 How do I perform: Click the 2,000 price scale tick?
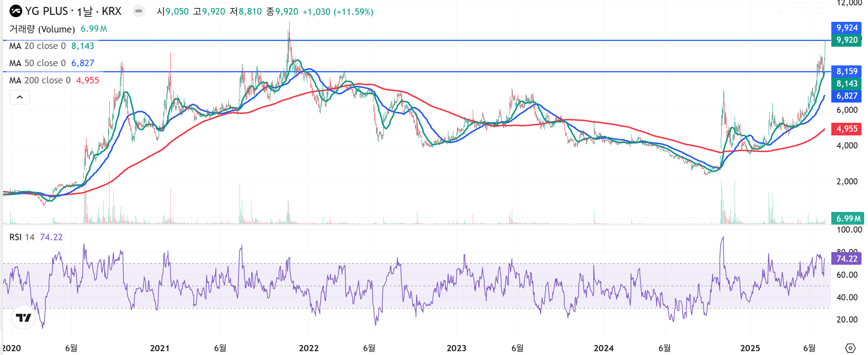click(847, 182)
